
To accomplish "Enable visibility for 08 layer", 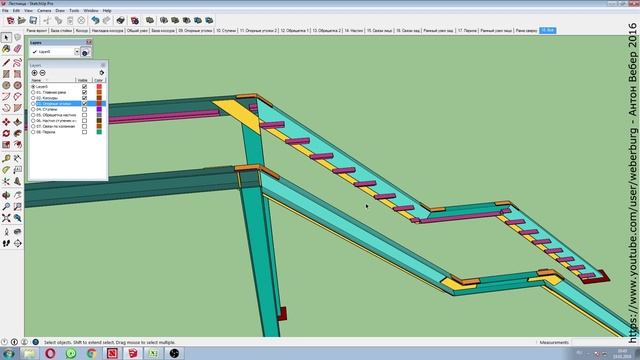I will coord(84,132).
